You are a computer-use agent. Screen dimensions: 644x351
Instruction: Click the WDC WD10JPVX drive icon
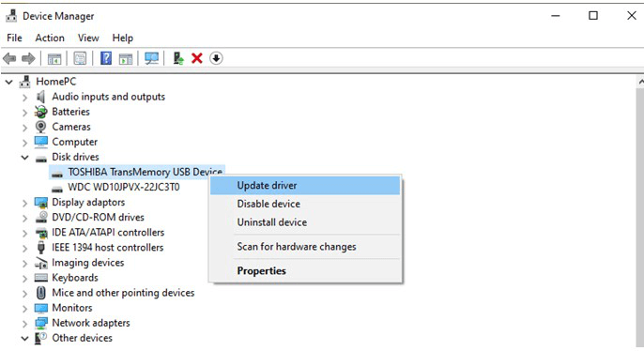(x=57, y=190)
